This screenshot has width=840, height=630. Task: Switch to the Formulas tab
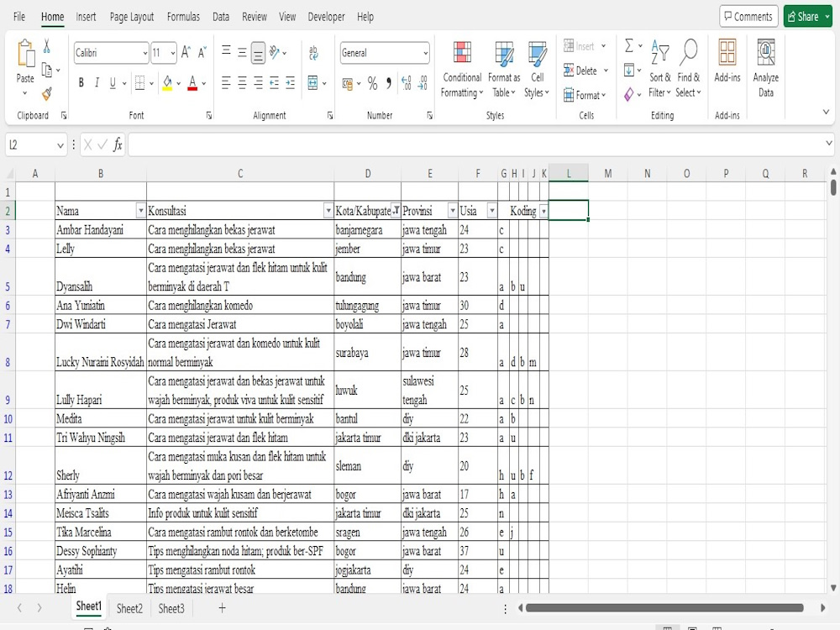pyautogui.click(x=183, y=17)
